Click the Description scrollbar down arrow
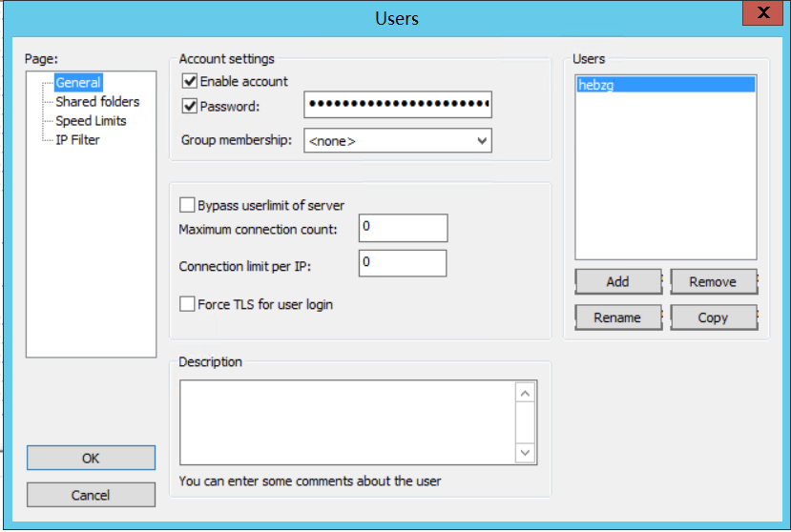 pos(525,452)
